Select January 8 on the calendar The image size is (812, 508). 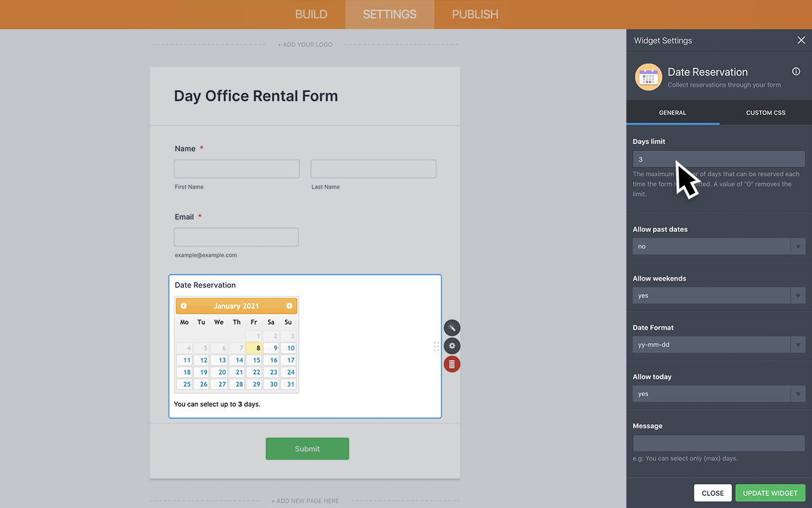tap(254, 347)
